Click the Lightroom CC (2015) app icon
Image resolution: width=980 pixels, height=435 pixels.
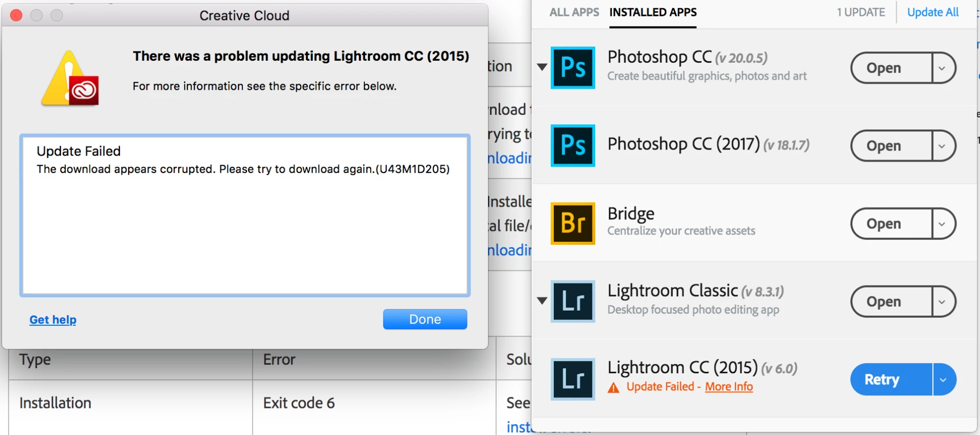(573, 379)
